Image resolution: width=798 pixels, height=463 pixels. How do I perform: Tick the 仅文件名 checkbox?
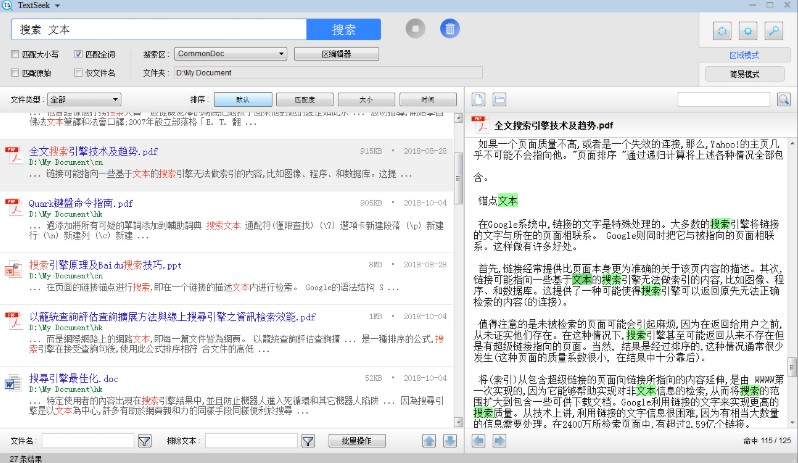coord(78,73)
